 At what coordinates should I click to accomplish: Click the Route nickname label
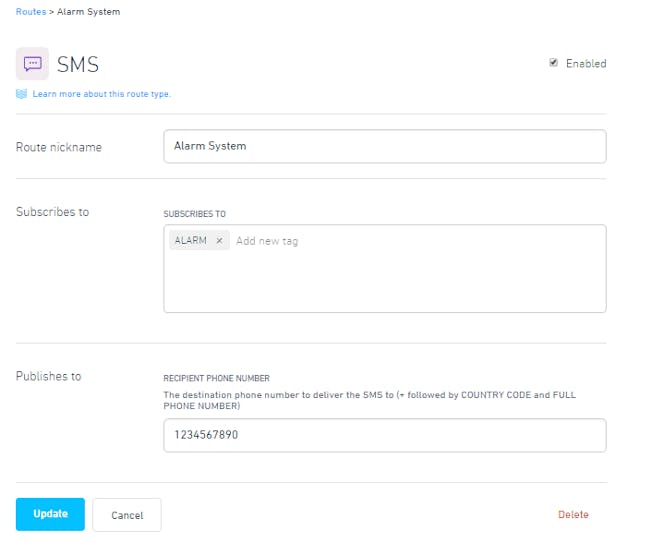pyautogui.click(x=59, y=147)
